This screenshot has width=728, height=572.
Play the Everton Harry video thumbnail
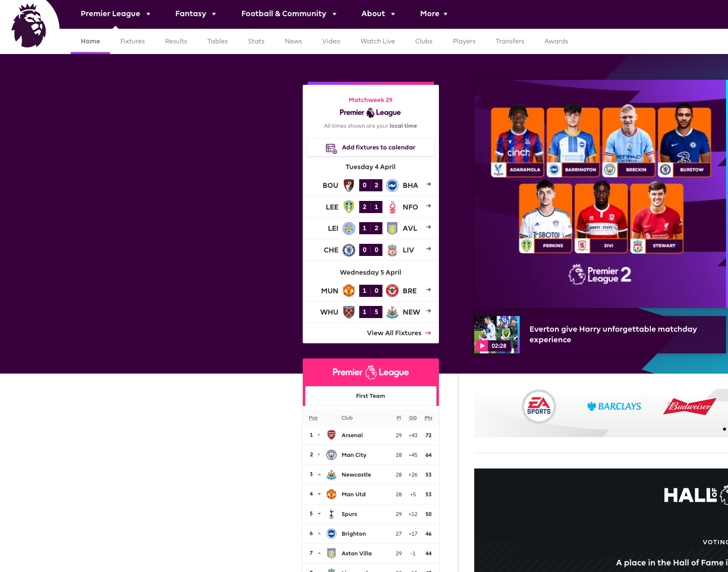coord(497,335)
